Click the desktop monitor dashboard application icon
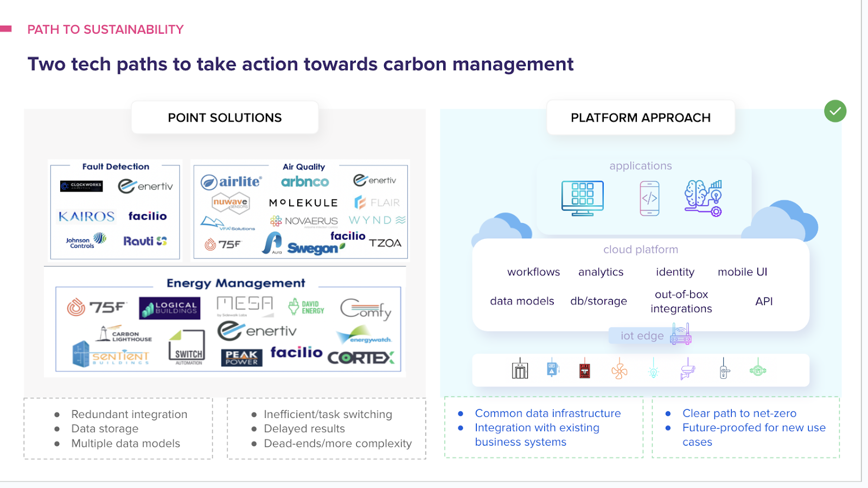This screenshot has width=868, height=488. 583,198
